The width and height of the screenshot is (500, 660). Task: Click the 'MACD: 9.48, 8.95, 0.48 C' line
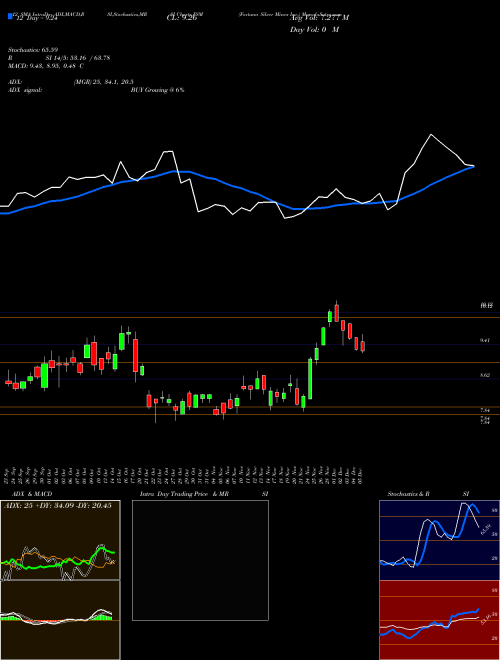(46, 66)
